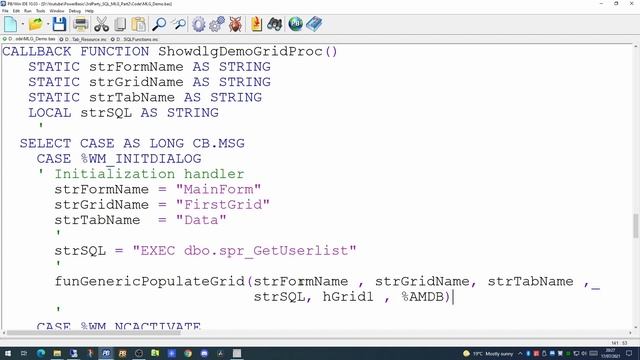Click the taskbar clock and date
Screen dimensions: 640x360
(611, 353)
